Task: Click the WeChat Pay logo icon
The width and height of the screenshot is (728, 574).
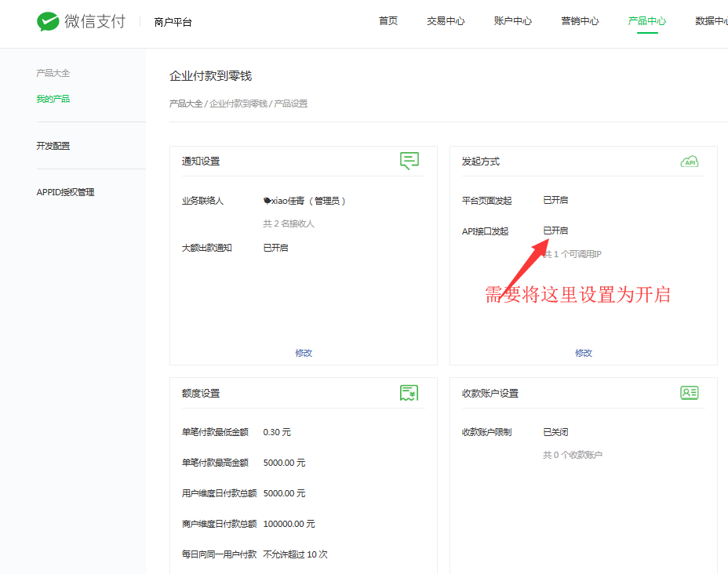Action: coord(48,21)
